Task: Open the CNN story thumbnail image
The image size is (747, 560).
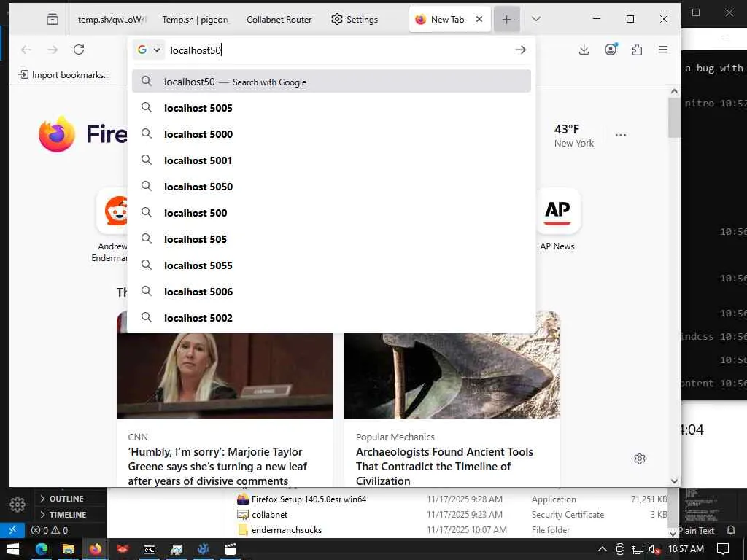Action: pyautogui.click(x=225, y=376)
